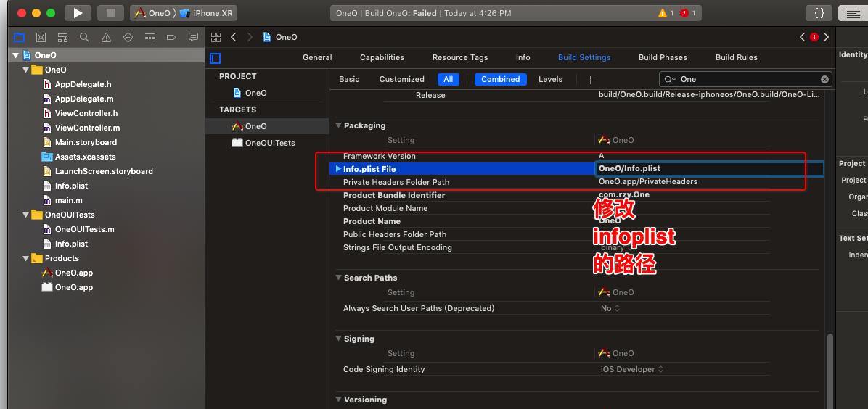This screenshot has height=409, width=868.
Task: Open the code snippets library braces button
Action: click(819, 13)
